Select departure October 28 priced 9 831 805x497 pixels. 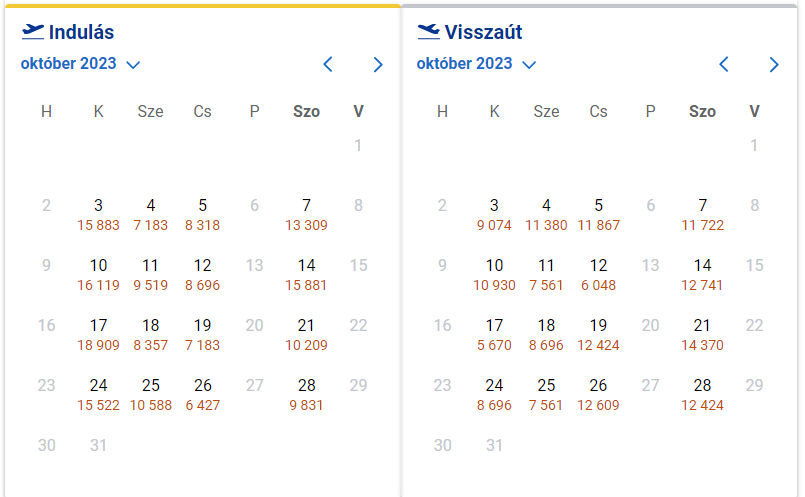pos(306,394)
